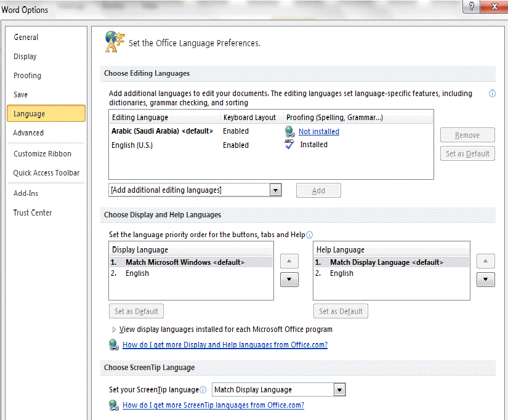Click Set as Default under Display Language list
Image resolution: width=508 pixels, height=420 pixels.
[x=137, y=311]
